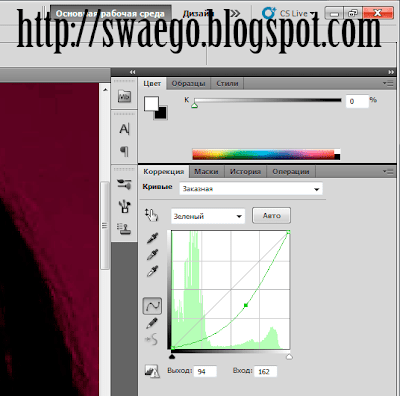Screen dimensions: 400x396
Task: Open the Brush panel icon
Action: (x=125, y=206)
